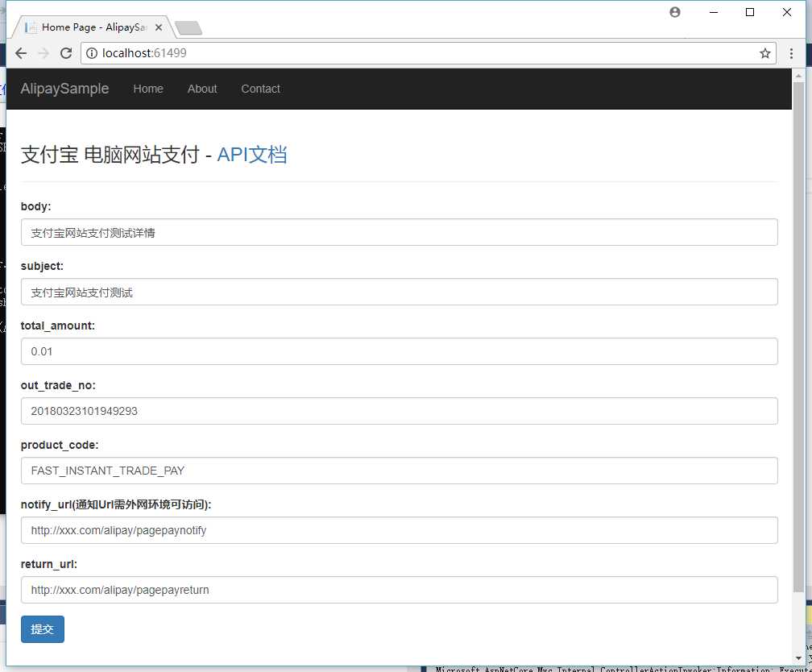Click the body: label
Screen dimensions: 812x672
tap(35, 206)
